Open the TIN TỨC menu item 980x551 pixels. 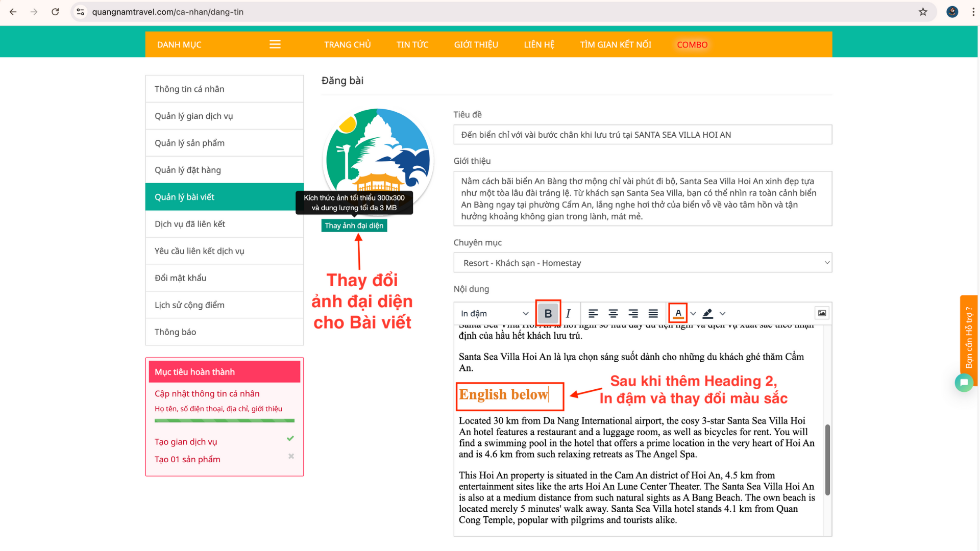coord(412,44)
